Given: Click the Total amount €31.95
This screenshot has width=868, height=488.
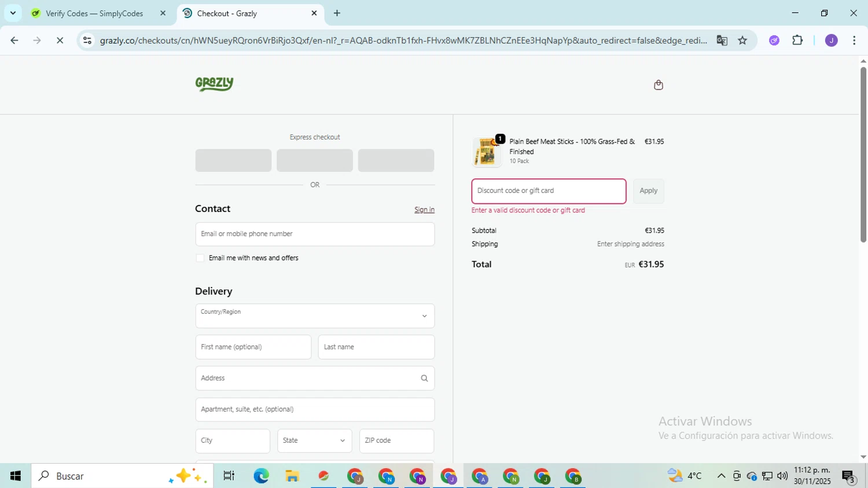Looking at the screenshot, I should tap(651, 265).
